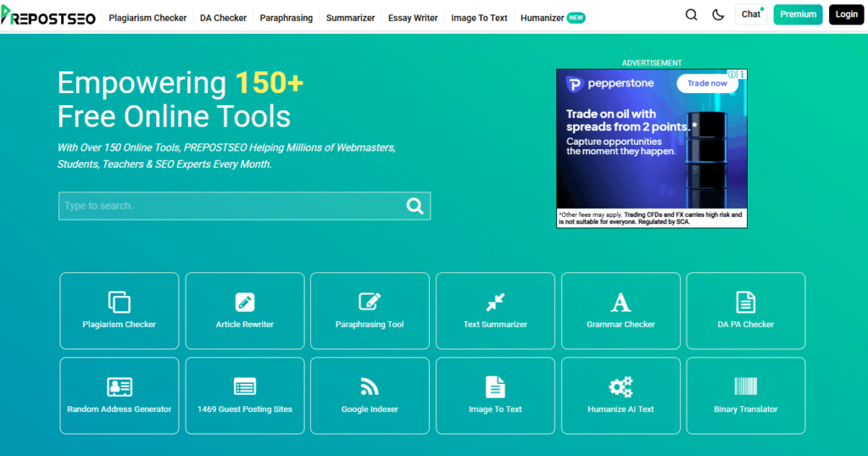Viewport: 868px width, 456px height.
Task: Open DA Checker menu item
Action: pos(223,18)
